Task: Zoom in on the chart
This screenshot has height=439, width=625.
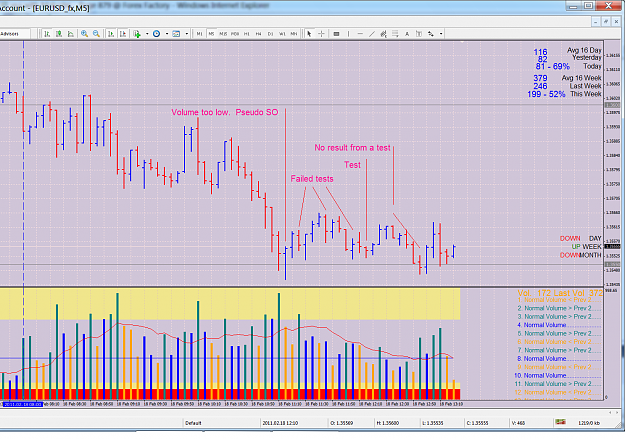Action: click(x=85, y=34)
